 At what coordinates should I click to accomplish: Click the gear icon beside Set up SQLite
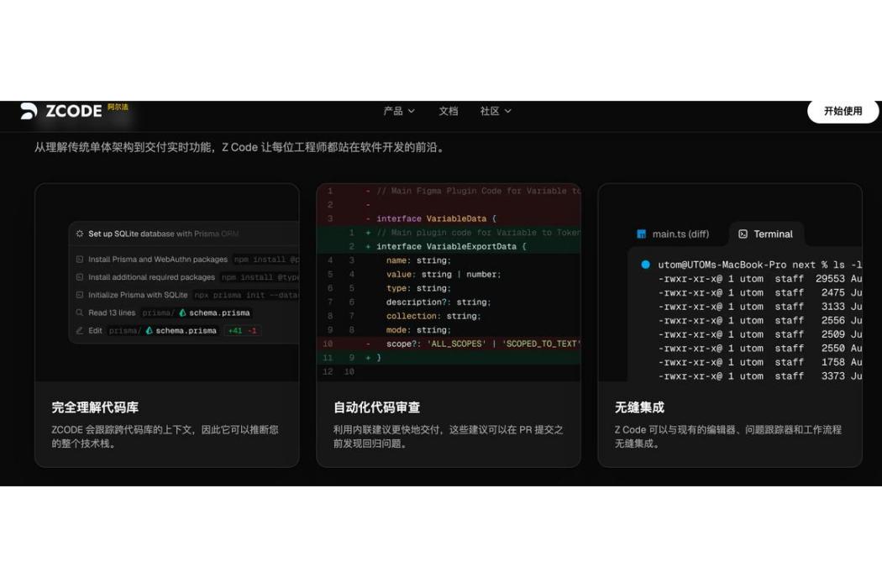click(x=79, y=234)
